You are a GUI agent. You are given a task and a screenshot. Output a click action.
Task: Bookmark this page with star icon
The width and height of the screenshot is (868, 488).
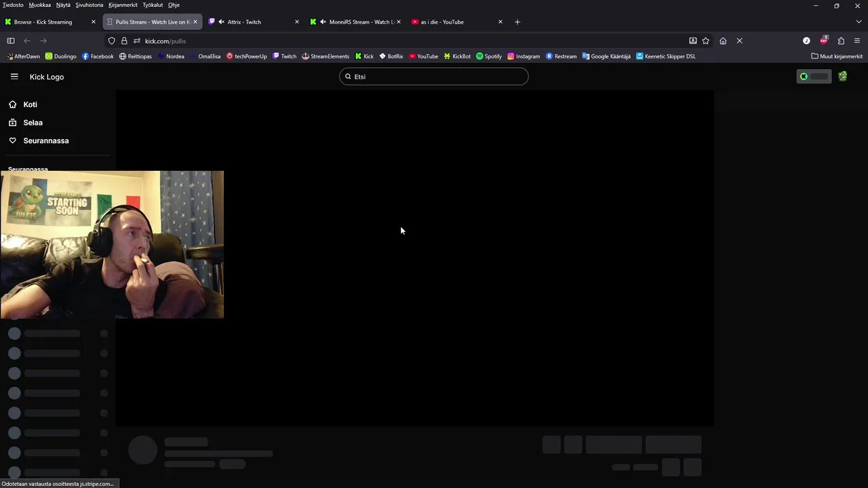point(706,41)
